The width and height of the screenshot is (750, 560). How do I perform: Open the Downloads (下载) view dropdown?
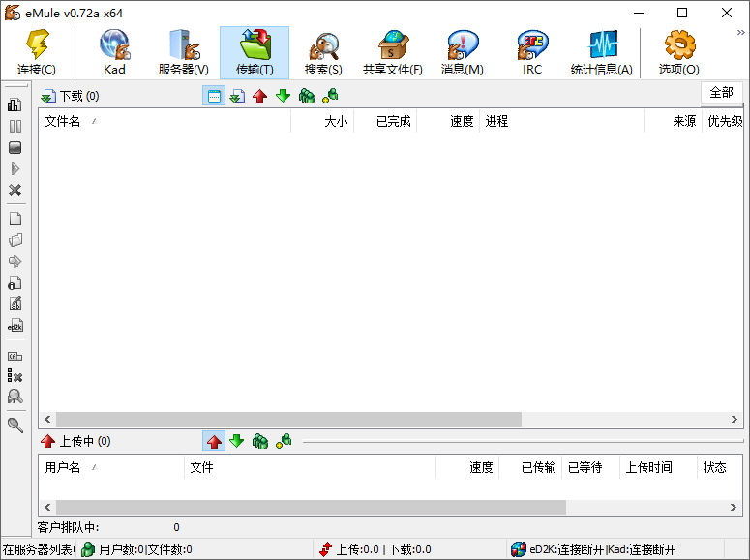click(x=70, y=96)
